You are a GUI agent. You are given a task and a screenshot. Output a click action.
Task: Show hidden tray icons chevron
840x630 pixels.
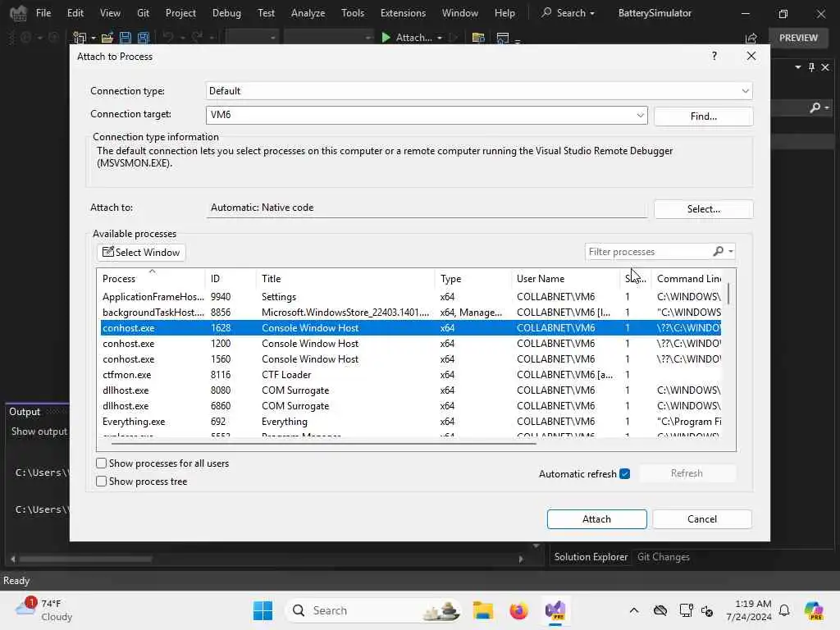(x=634, y=610)
